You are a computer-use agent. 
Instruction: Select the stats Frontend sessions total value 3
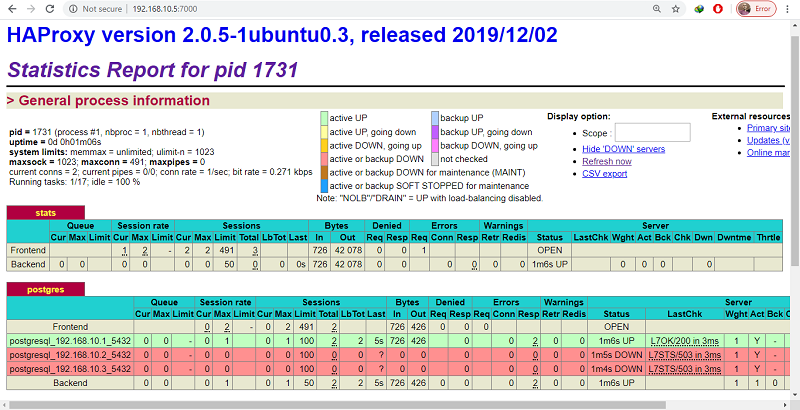pyautogui.click(x=255, y=250)
